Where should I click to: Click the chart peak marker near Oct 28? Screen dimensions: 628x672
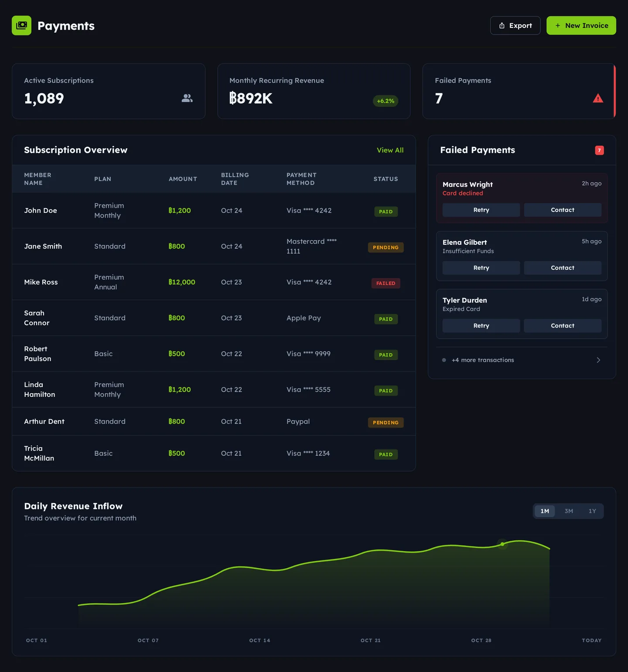pos(502,544)
